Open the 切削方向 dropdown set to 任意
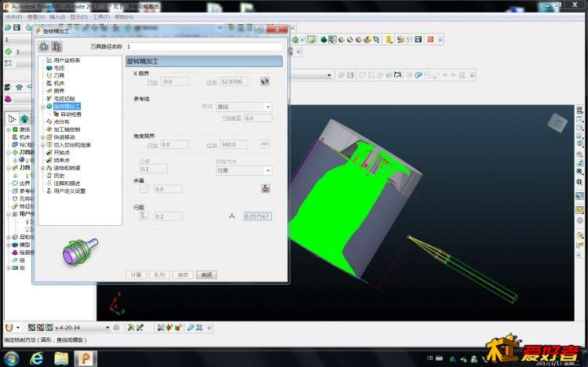Viewport: 588px width, 367px height. pos(243,170)
